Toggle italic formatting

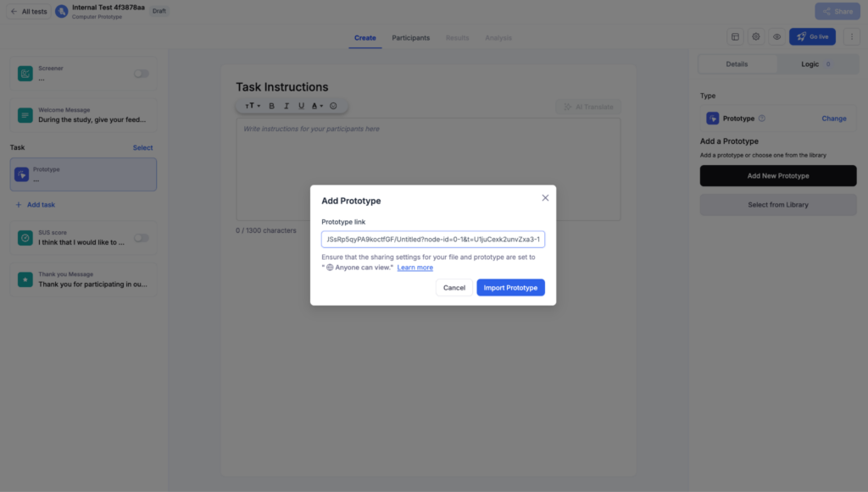pos(287,106)
